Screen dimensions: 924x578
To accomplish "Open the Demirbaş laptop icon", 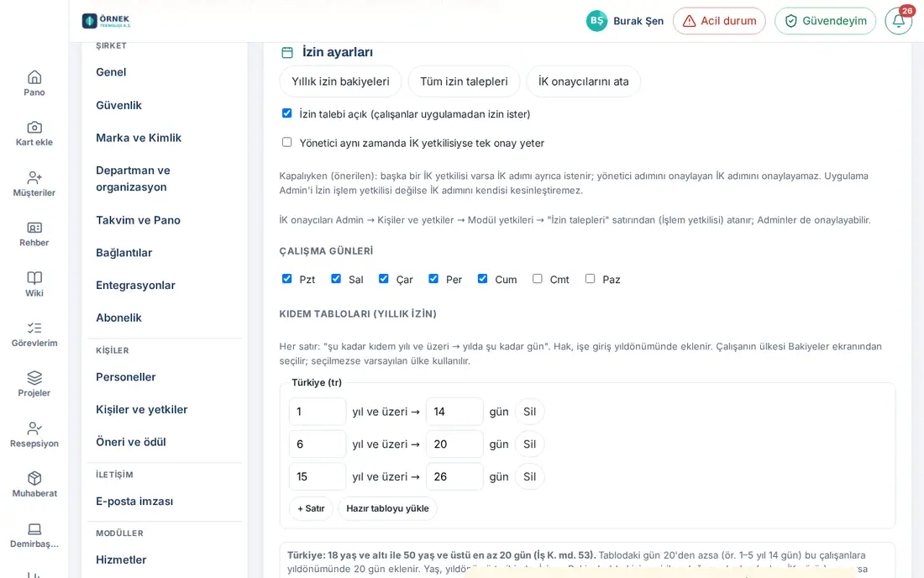I will 34,529.
